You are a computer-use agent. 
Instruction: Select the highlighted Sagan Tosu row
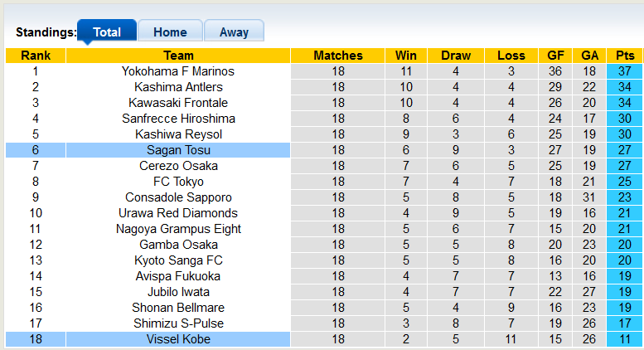(178, 150)
